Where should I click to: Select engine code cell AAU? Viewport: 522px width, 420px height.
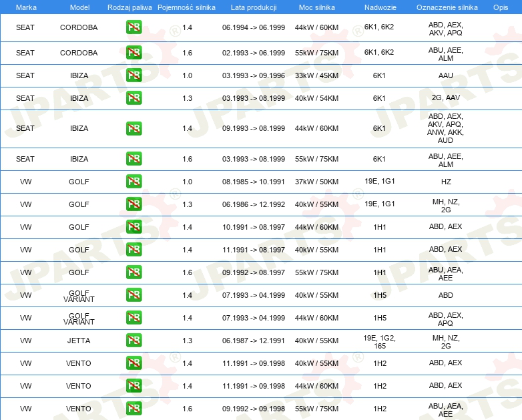pos(446,75)
